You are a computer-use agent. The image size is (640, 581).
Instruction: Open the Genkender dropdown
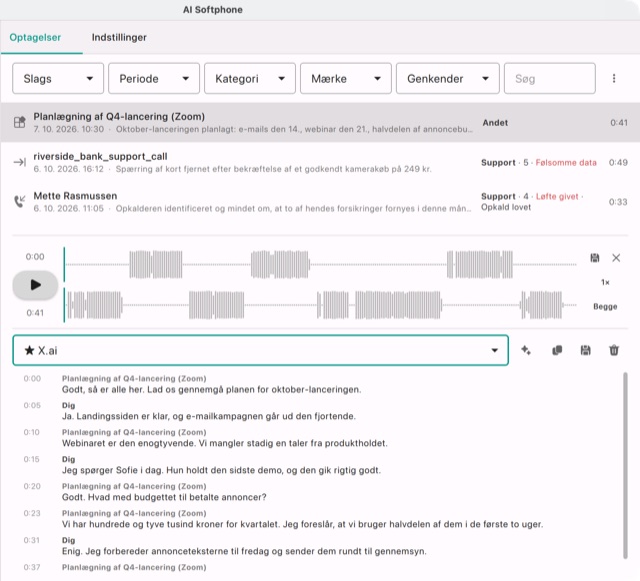click(448, 78)
